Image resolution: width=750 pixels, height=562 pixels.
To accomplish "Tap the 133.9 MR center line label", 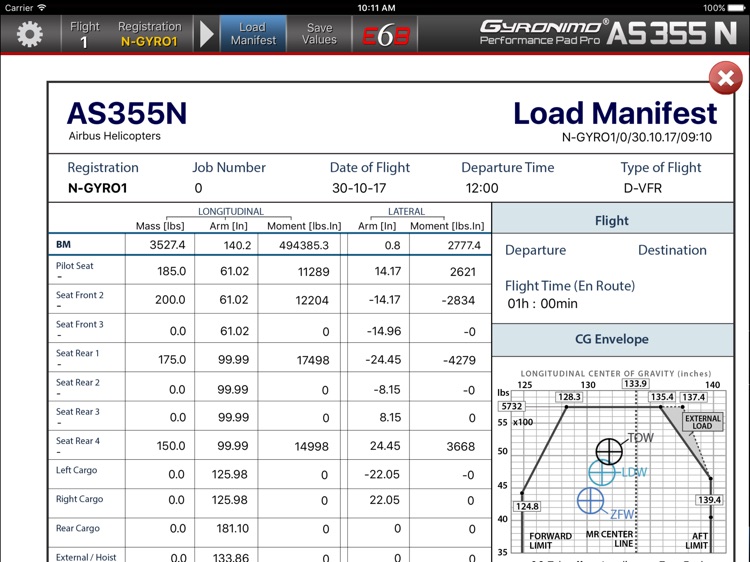I will 635,384.
